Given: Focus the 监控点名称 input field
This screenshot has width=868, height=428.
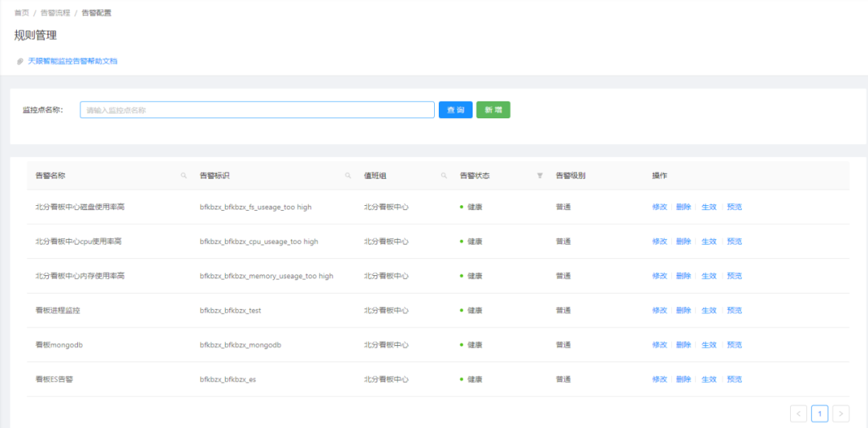Looking at the screenshot, I should coord(257,109).
